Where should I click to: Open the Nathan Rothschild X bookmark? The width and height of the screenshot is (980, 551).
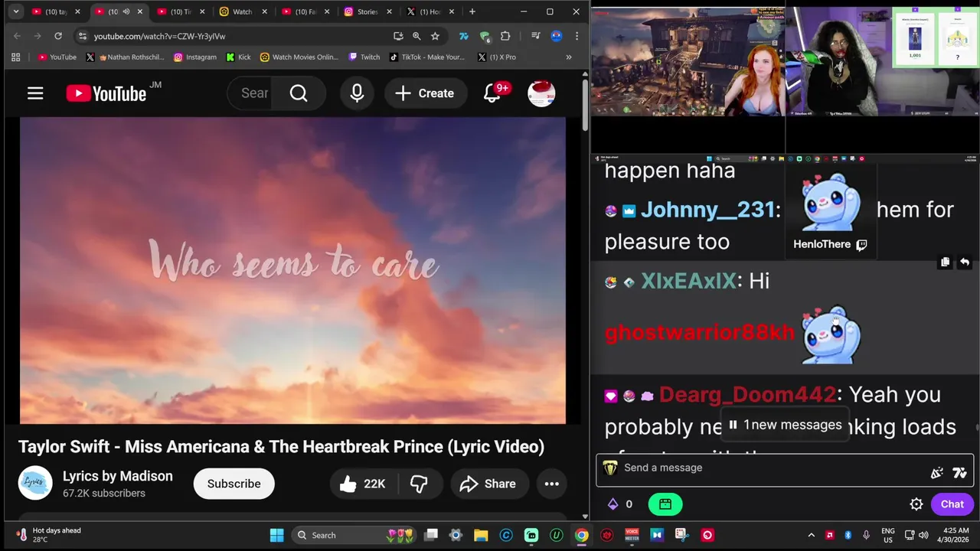click(125, 57)
